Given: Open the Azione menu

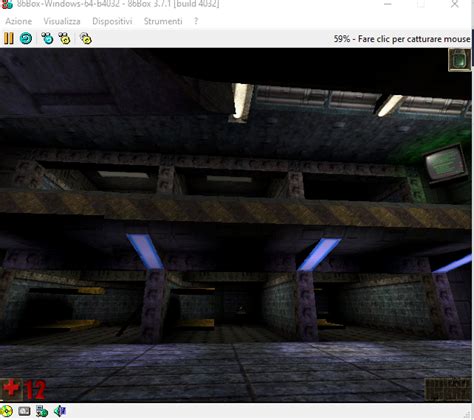Looking at the screenshot, I should click(x=19, y=21).
